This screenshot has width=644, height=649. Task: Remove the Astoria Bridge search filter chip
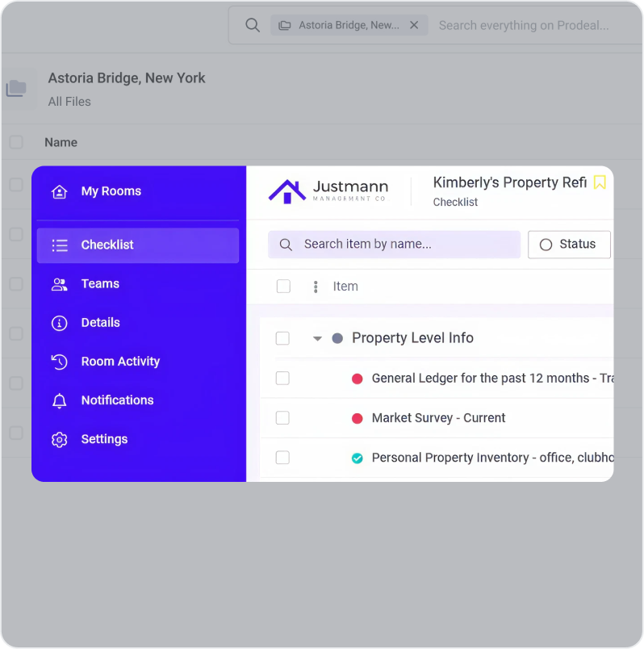pyautogui.click(x=414, y=25)
